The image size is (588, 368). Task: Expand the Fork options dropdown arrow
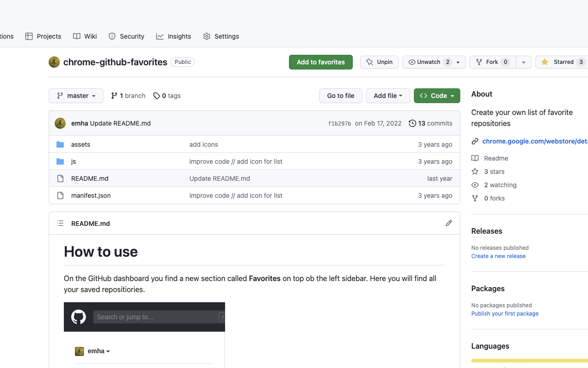point(524,62)
